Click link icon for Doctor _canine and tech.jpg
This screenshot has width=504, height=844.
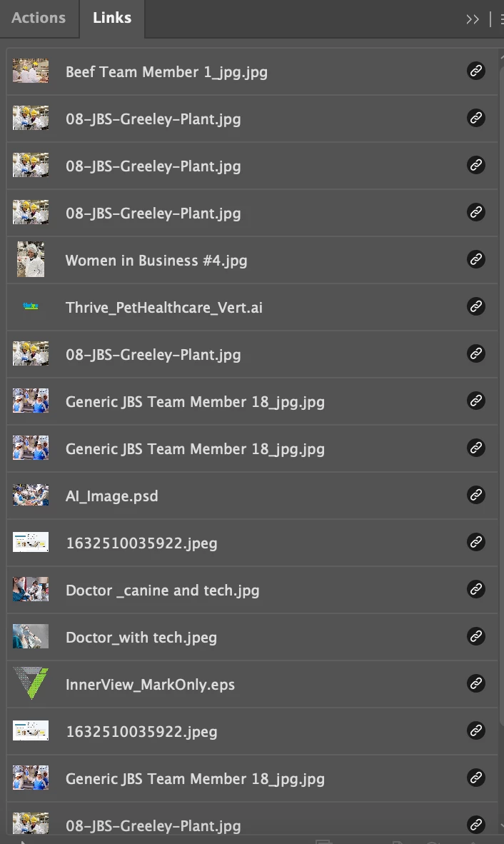pos(476,589)
